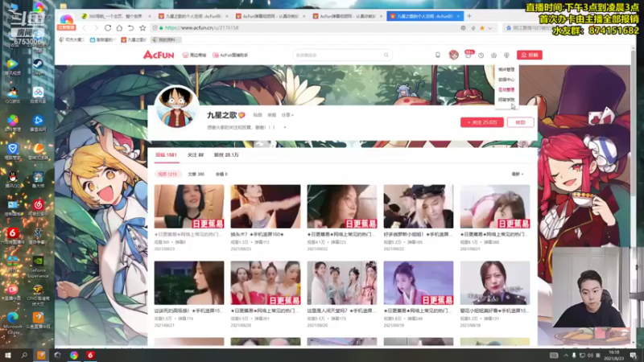644x362 pixels.
Task: Click the search magnifier in AcFun searchbox
Action: coord(386,55)
